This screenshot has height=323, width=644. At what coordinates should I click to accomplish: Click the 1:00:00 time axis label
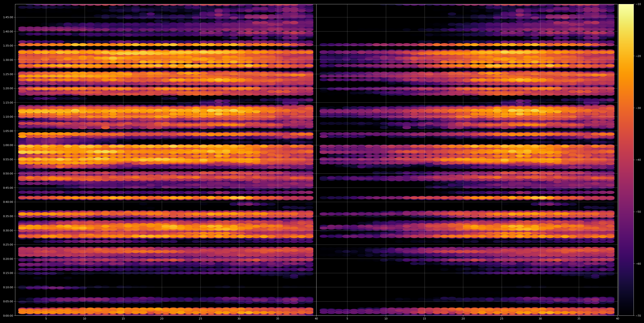coord(8,145)
